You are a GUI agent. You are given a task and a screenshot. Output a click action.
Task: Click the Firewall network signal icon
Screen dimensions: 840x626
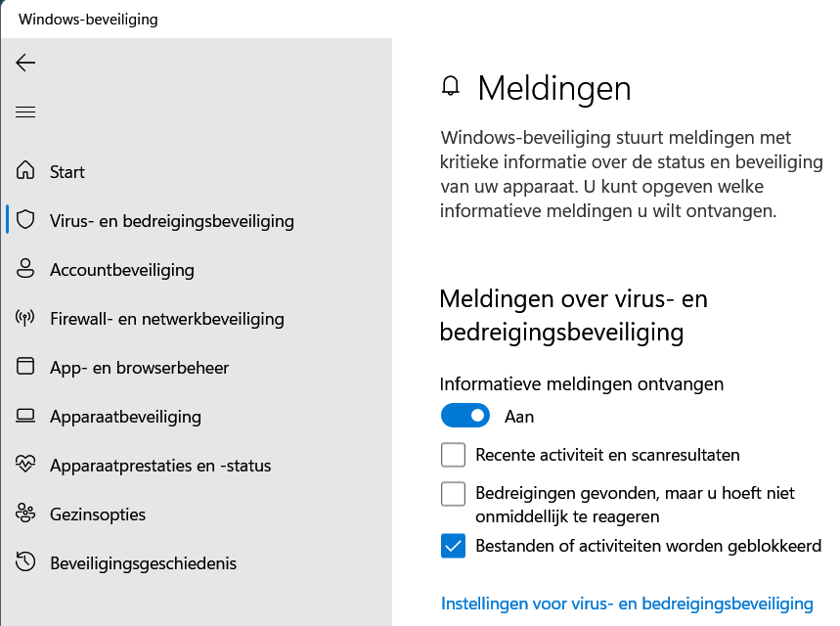click(x=26, y=318)
